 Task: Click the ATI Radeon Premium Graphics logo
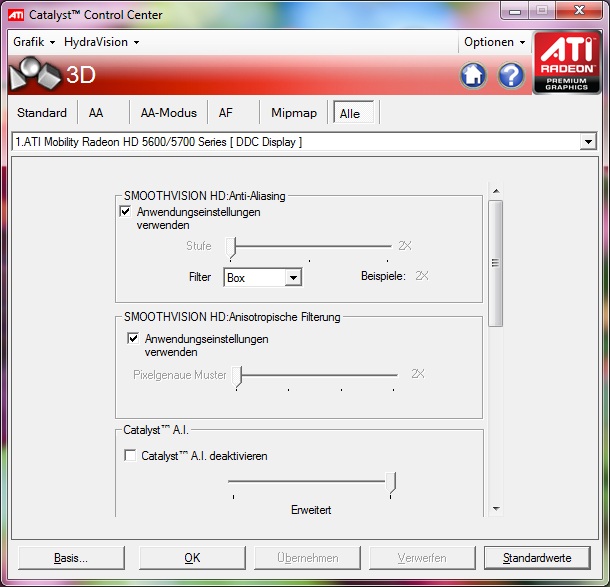[566, 63]
